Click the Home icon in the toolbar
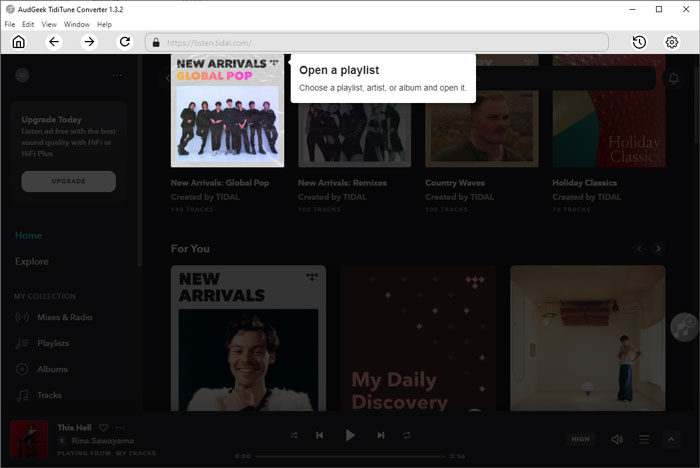This screenshot has width=700, height=468. pyautogui.click(x=19, y=42)
